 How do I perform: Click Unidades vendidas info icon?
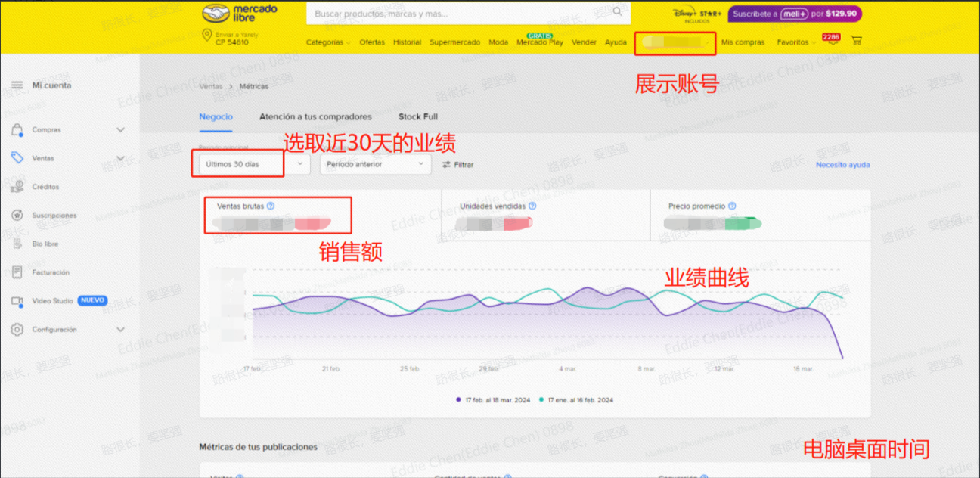532,206
